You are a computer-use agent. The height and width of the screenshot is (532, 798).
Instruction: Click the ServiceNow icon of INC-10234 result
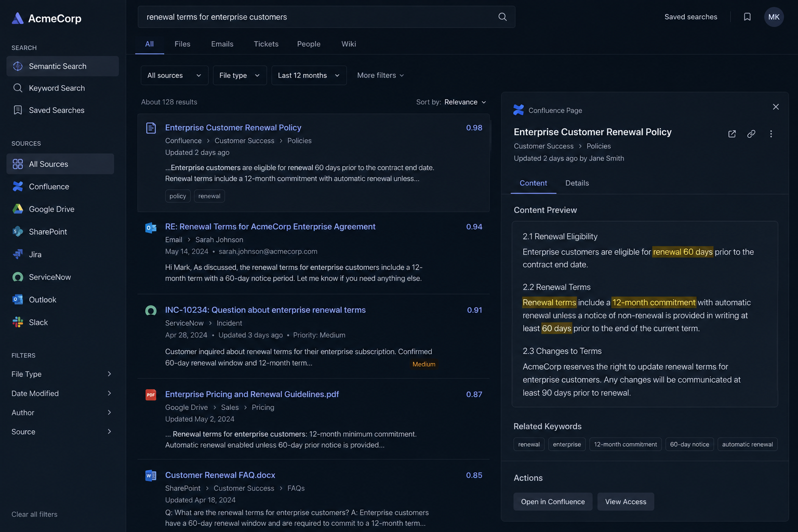tap(151, 311)
